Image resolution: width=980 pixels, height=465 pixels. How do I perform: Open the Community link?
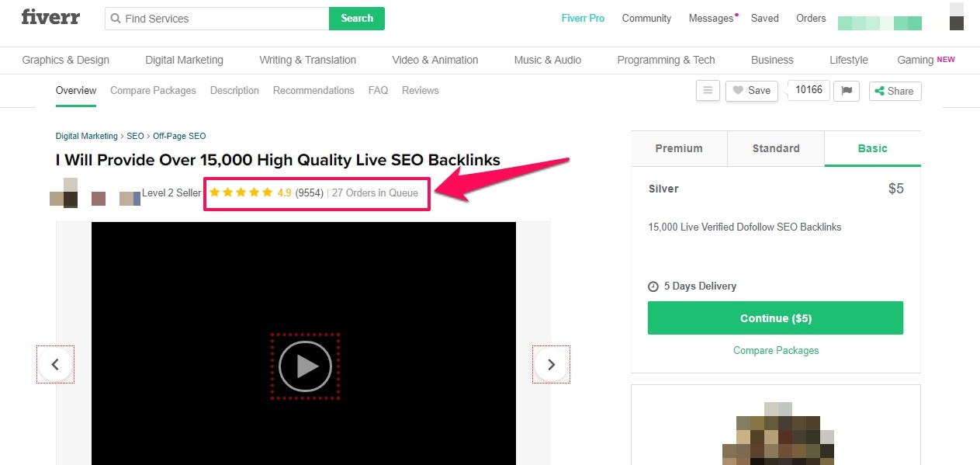point(646,18)
